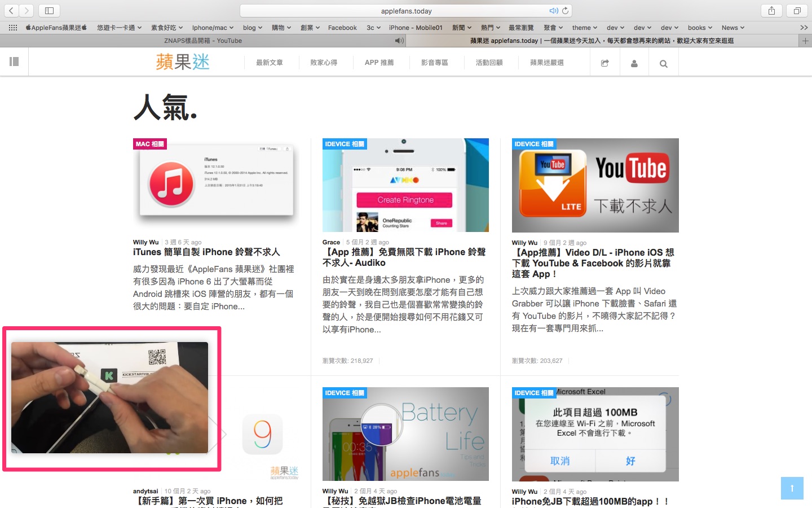The height and width of the screenshot is (508, 812).
Task: Expand the books bookmarks folder
Action: [700, 28]
